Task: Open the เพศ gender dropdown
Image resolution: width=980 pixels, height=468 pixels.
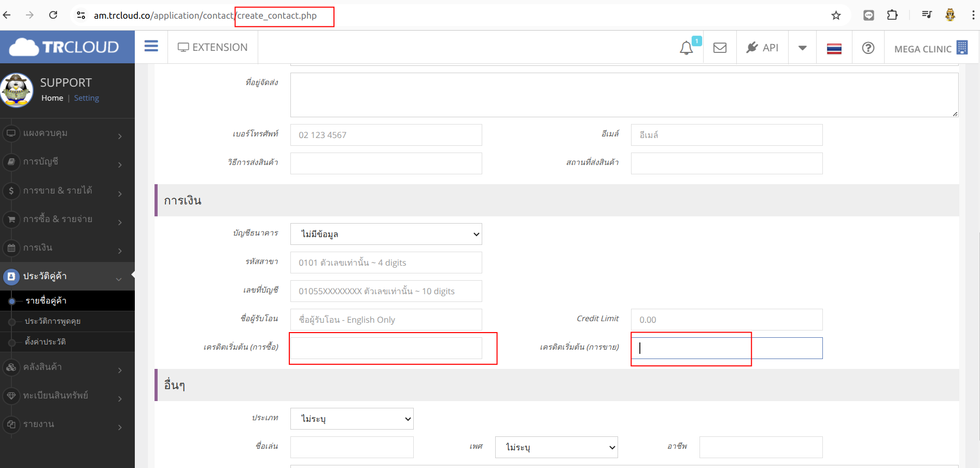Action: tap(556, 447)
